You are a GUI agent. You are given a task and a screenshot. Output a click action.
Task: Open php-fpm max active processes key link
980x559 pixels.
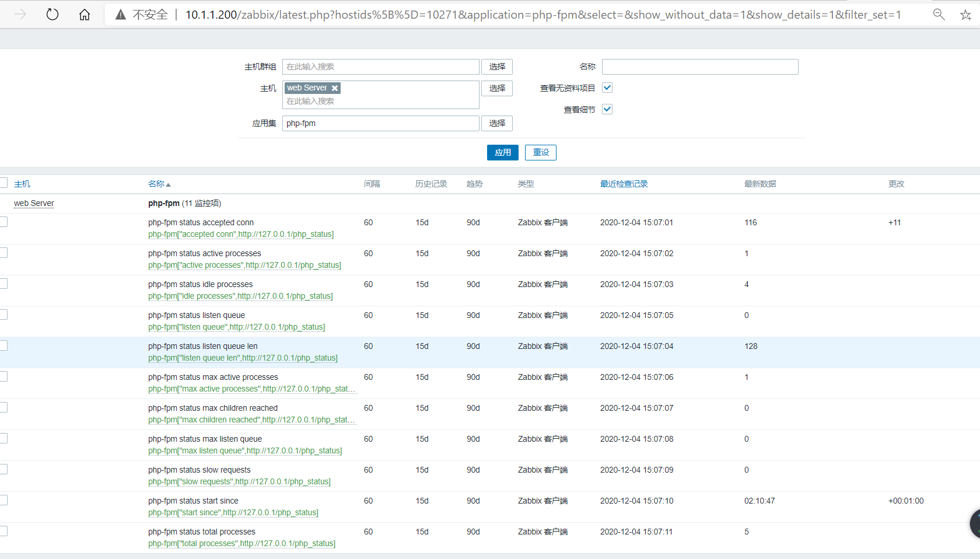251,389
